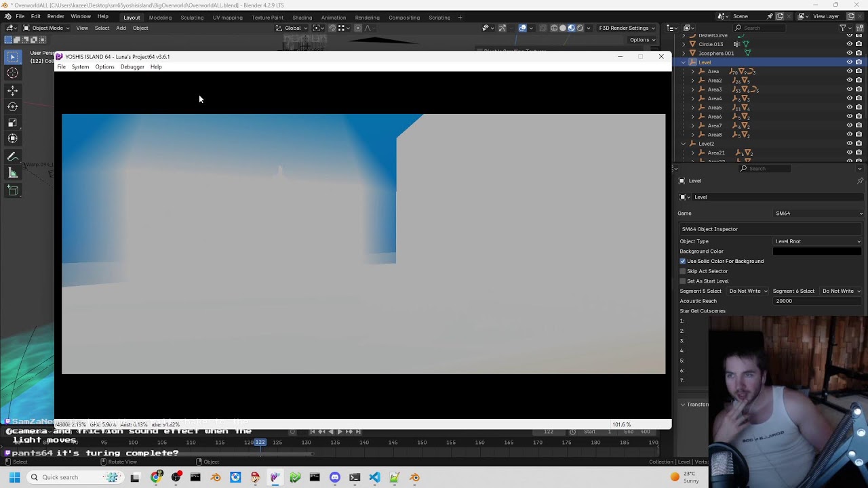868x488 pixels.
Task: Toggle proportional editing icon in header
Action: point(358,28)
